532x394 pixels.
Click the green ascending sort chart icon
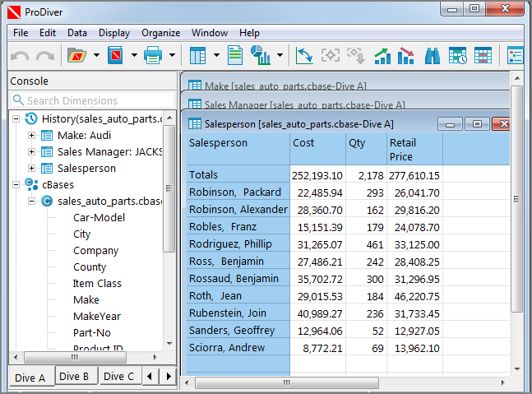(x=382, y=56)
